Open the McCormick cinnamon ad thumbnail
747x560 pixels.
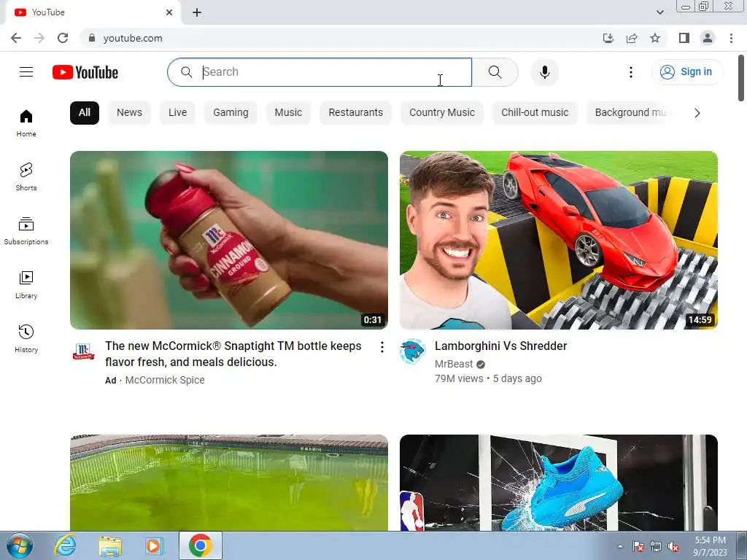pyautogui.click(x=228, y=240)
